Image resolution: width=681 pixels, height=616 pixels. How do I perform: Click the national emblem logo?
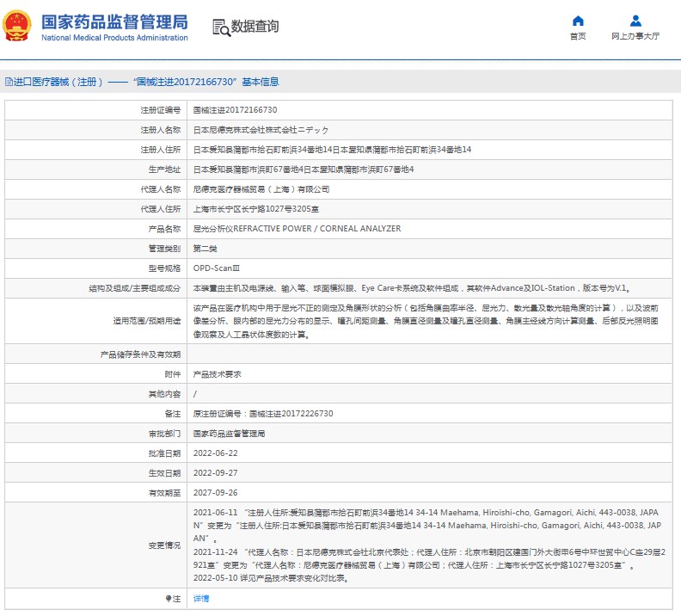click(x=17, y=26)
